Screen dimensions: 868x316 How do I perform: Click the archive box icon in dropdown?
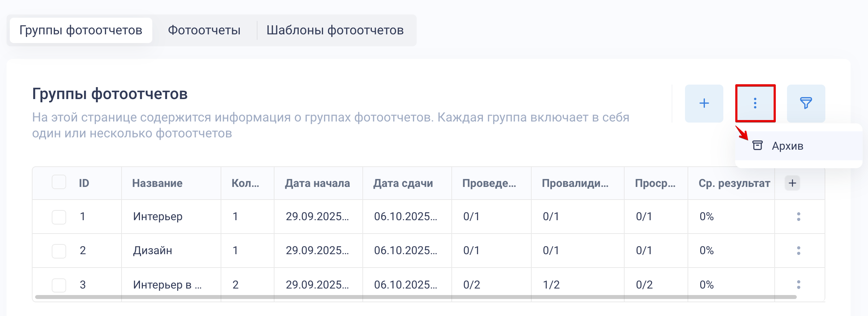point(757,145)
